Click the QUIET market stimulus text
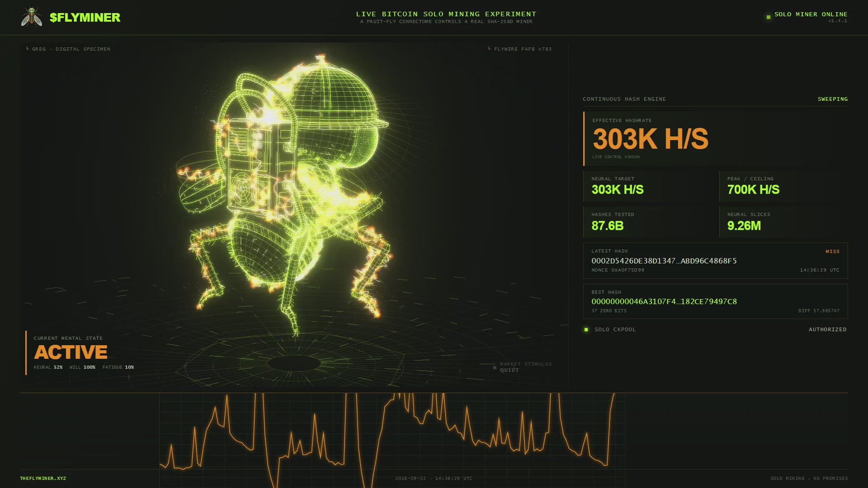Image resolution: width=868 pixels, height=488 pixels. [509, 370]
